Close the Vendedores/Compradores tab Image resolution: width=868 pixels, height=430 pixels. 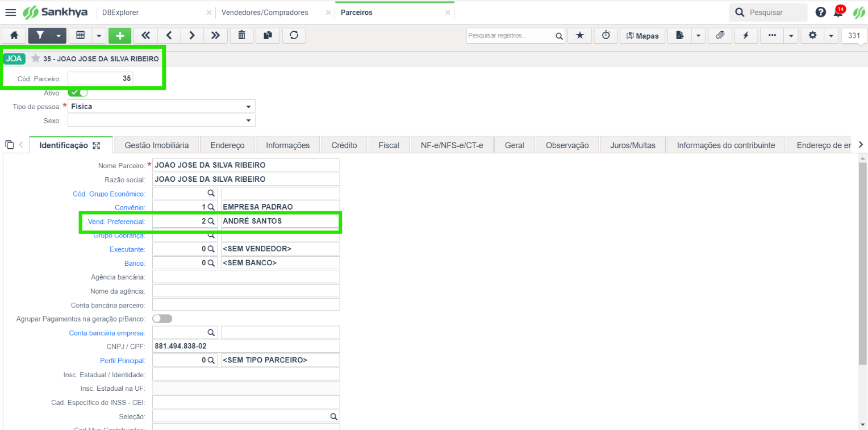coord(329,12)
